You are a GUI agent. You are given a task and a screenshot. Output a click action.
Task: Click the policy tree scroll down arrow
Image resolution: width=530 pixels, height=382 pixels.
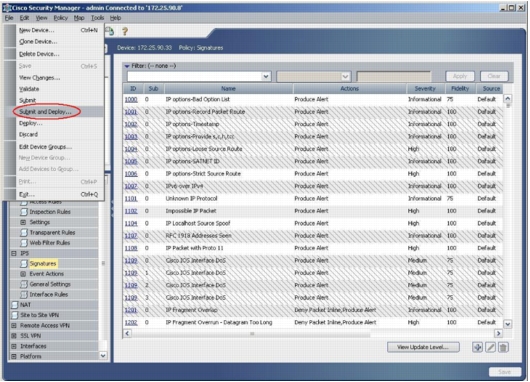(103, 356)
